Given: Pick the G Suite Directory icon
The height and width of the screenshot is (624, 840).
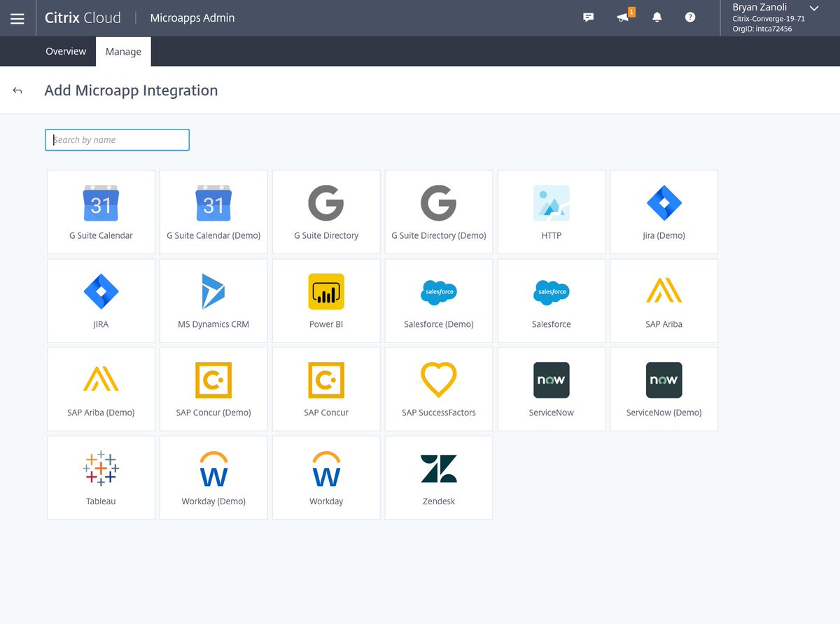Looking at the screenshot, I should (x=326, y=203).
